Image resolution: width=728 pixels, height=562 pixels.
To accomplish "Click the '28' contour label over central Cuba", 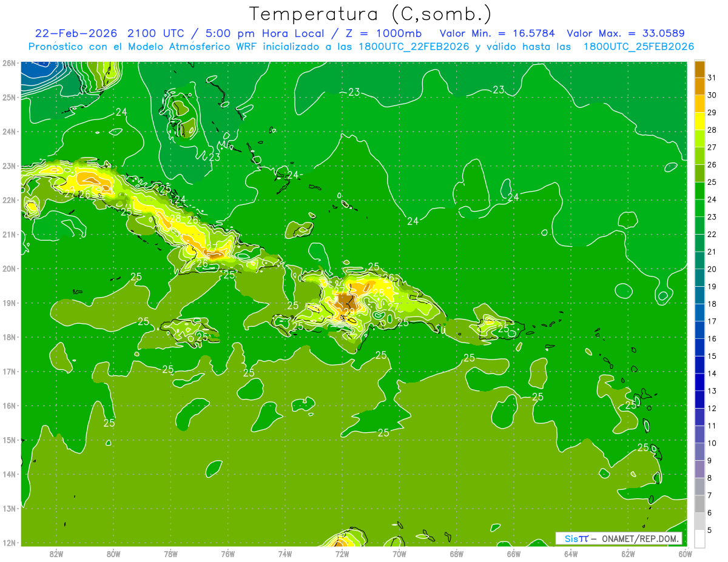I will [175, 219].
